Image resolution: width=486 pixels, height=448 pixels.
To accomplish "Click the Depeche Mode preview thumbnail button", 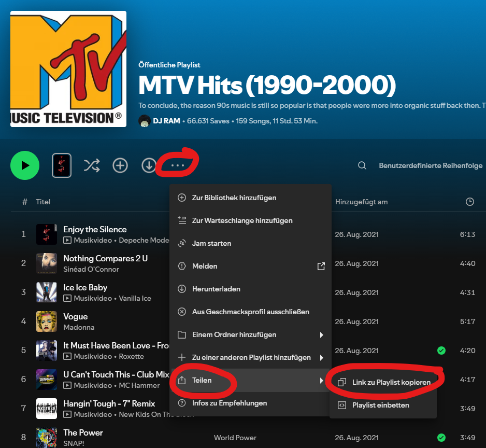I will [62, 165].
